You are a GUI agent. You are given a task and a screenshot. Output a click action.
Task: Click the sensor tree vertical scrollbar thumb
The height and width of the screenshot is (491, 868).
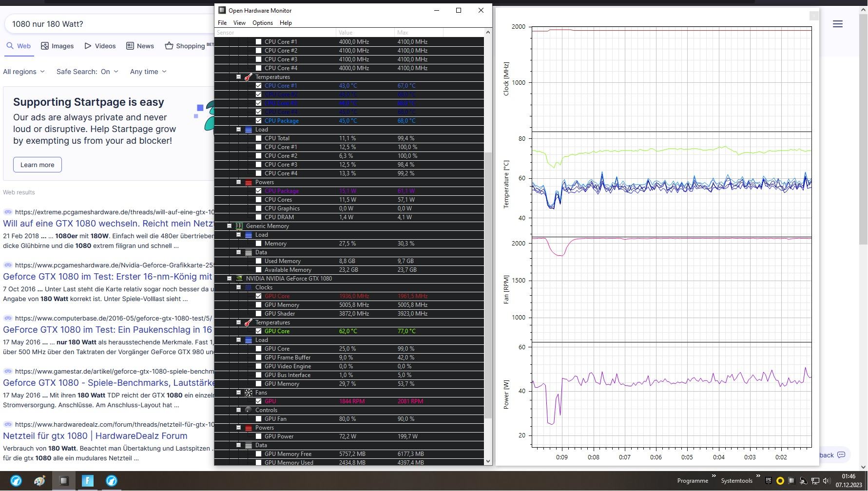tap(488, 285)
